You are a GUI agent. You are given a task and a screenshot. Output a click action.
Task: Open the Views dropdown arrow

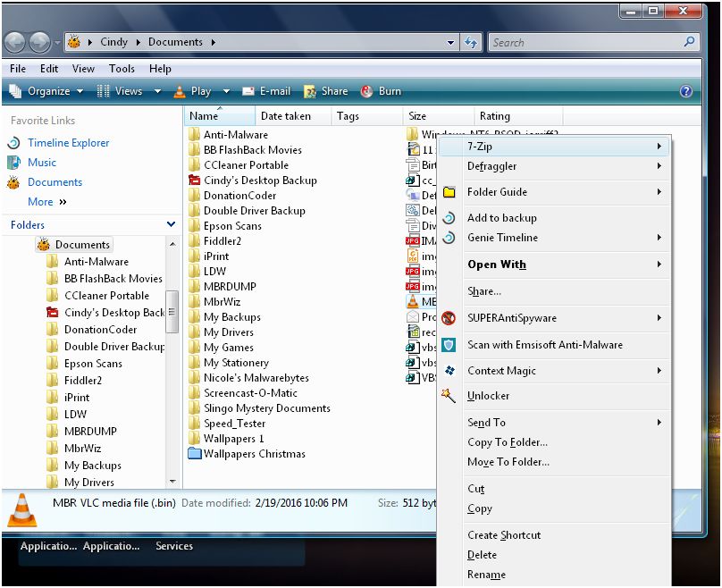click(x=157, y=92)
